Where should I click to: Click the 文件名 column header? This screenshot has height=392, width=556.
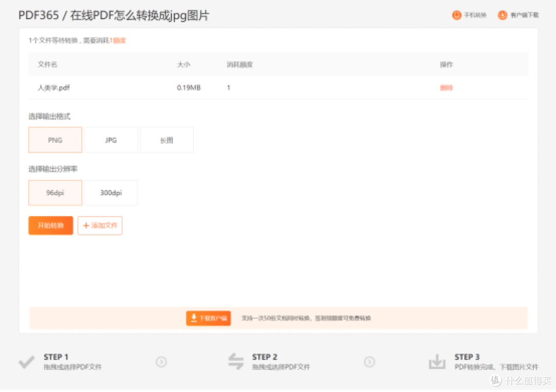(x=47, y=64)
